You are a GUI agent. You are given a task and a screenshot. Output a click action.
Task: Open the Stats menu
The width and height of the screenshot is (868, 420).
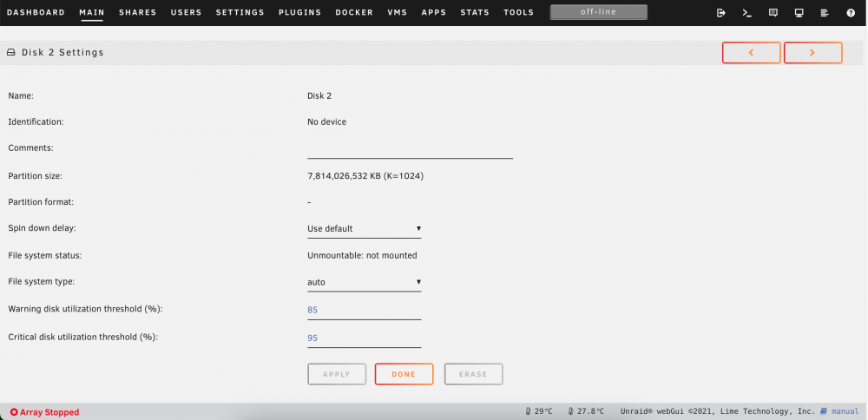click(x=475, y=12)
